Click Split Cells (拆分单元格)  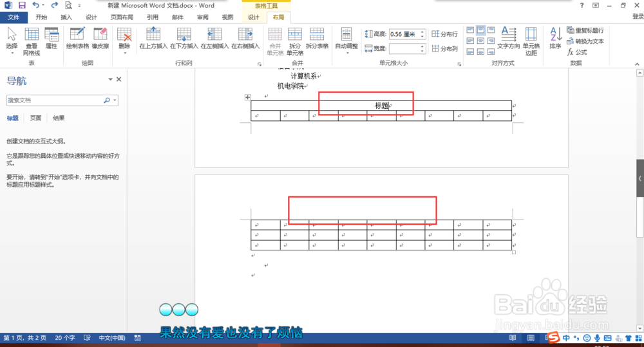(294, 41)
